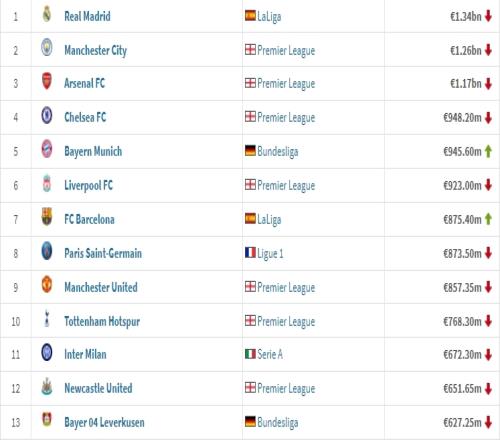The height and width of the screenshot is (440, 500).
Task: Open the Ligue 1 league link
Action: pyautogui.click(x=270, y=253)
